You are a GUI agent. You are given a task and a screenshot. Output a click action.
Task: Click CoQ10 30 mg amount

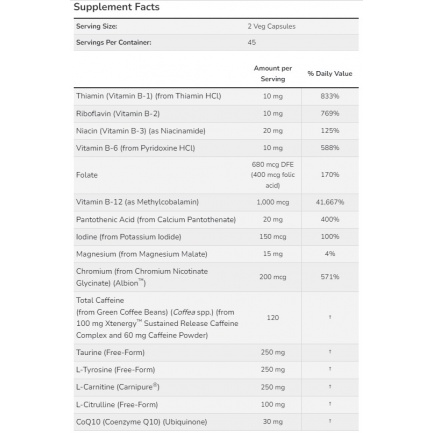tap(273, 422)
